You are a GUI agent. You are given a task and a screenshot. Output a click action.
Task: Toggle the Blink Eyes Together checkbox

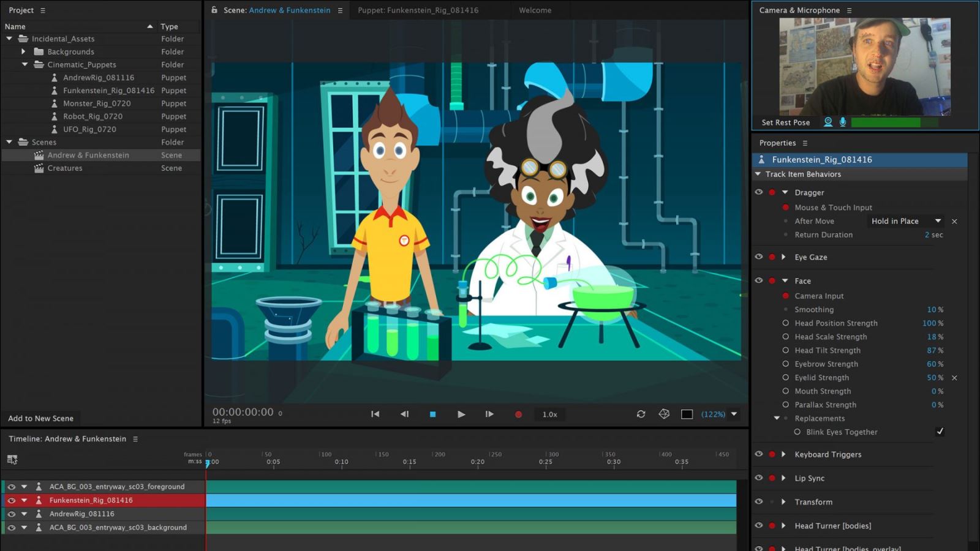940,432
